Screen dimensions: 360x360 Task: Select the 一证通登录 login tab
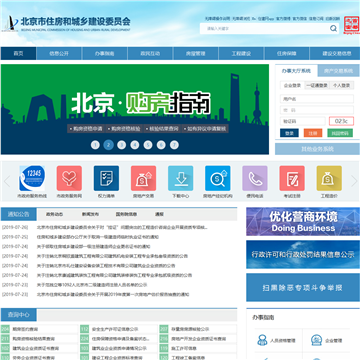(317, 85)
